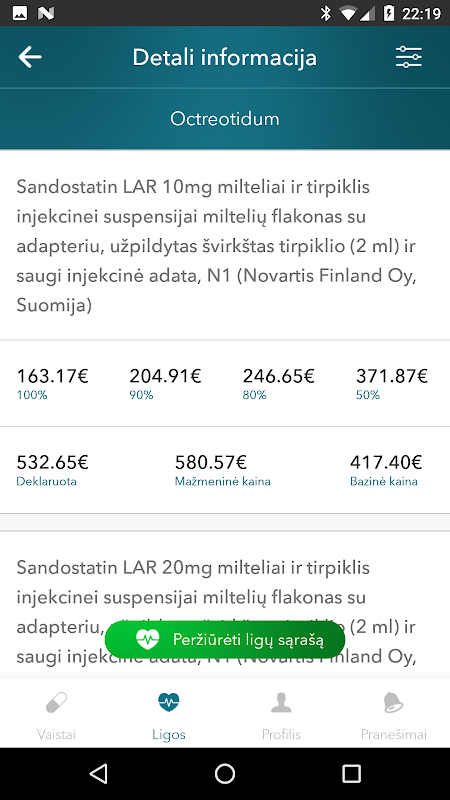Tap the Android home circle button
Viewport: 450px width, 800px height.
point(225,773)
